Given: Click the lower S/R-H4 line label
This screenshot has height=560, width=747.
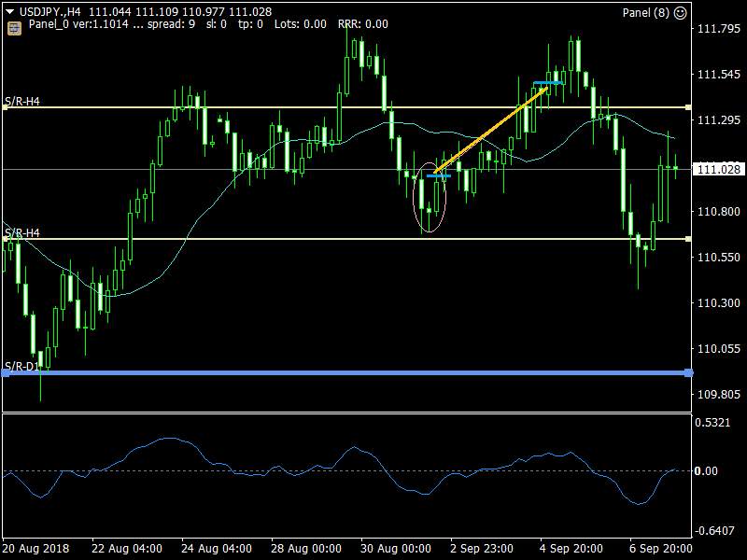Looking at the screenshot, I should coord(21,231).
